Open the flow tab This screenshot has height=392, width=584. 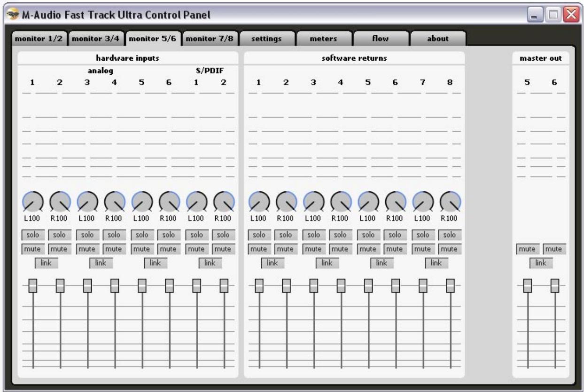[381, 39]
